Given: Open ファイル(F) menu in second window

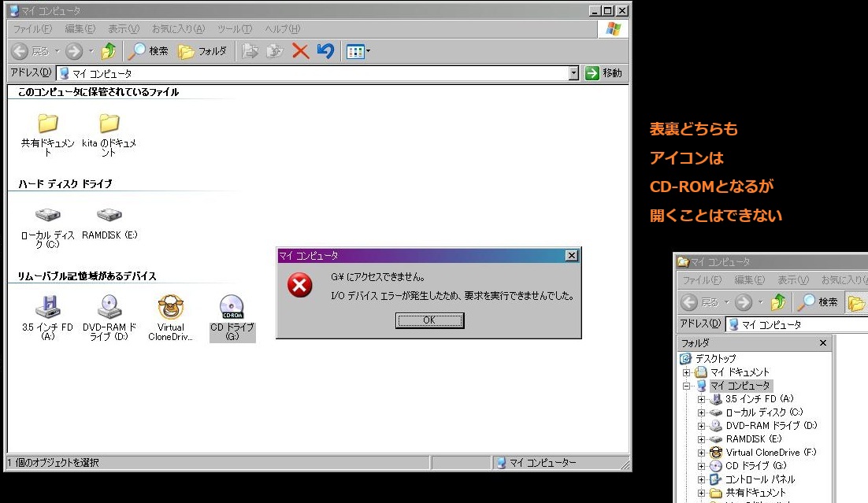Looking at the screenshot, I should pyautogui.click(x=702, y=280).
